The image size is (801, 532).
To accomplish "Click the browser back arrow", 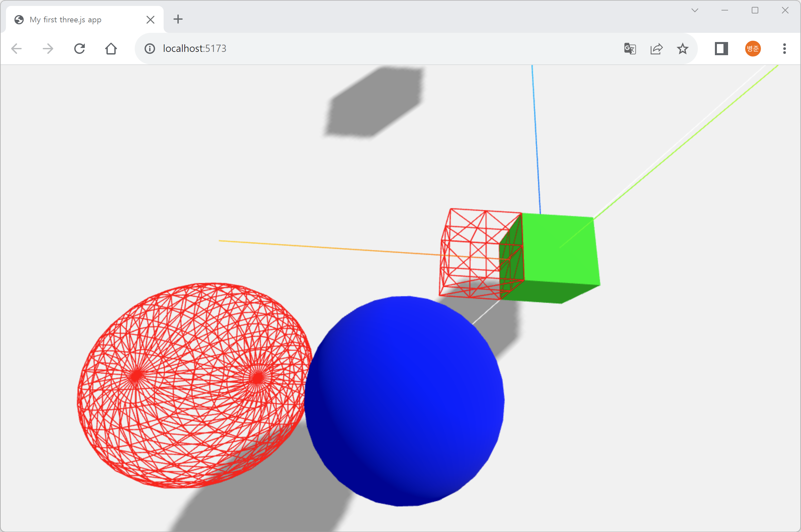I will 16,49.
